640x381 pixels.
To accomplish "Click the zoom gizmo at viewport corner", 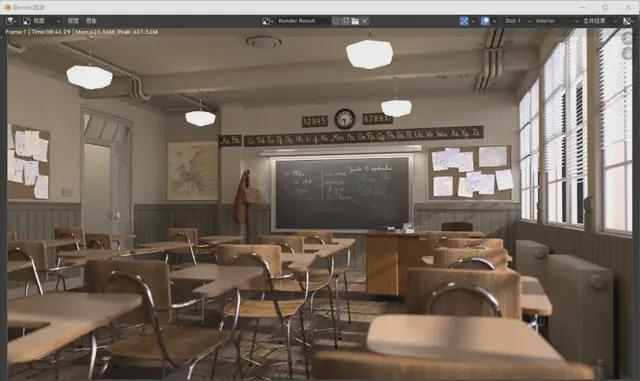I will pyautogui.click(x=627, y=38).
